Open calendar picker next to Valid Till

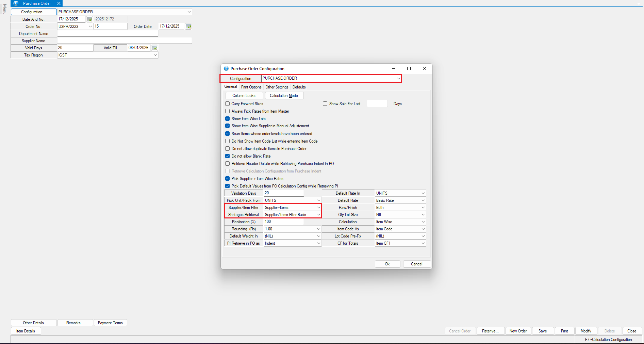click(155, 48)
